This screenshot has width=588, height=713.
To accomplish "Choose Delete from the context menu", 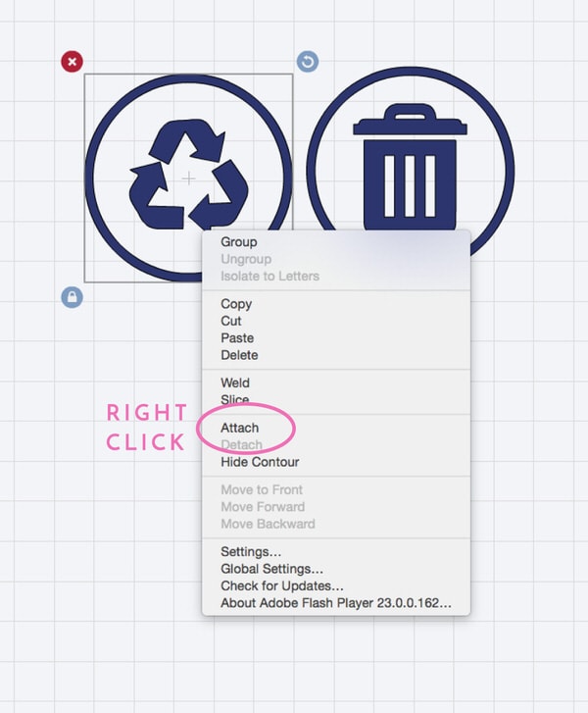I will point(239,355).
